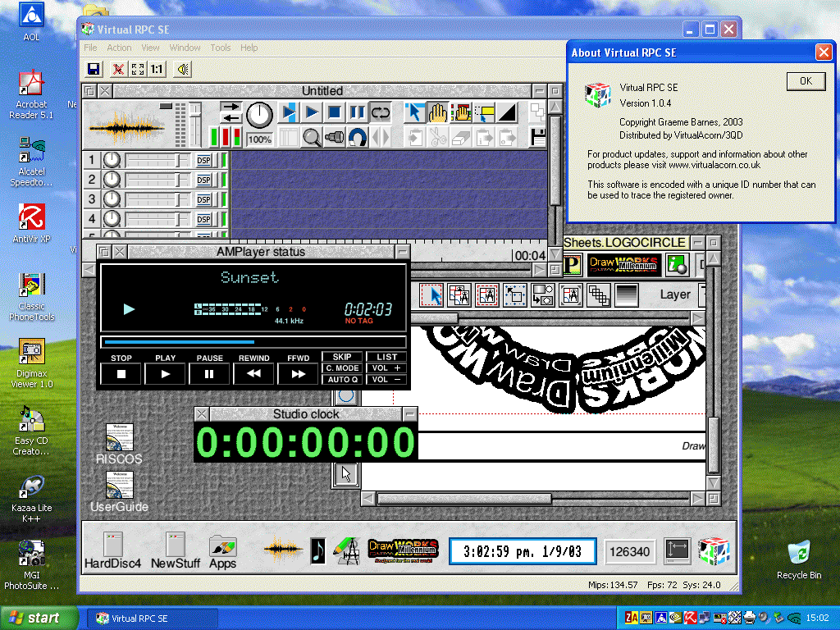This screenshot has width=840, height=630.
Task: Select the blue arrow pointer tool in studio
Action: [x=414, y=112]
